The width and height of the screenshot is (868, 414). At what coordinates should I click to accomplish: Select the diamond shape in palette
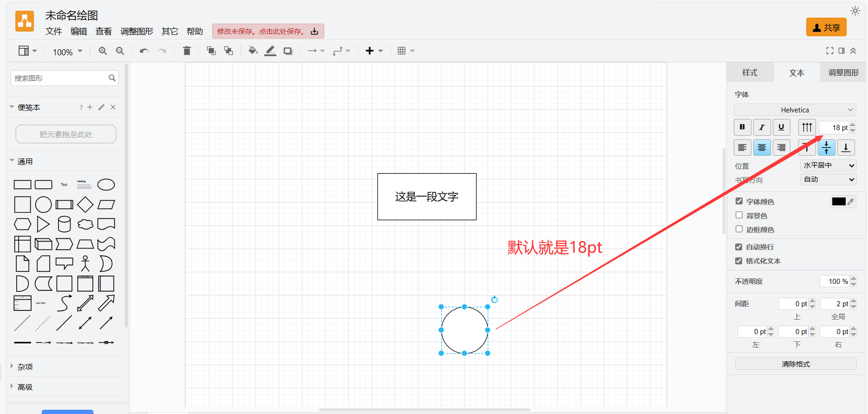(x=85, y=204)
